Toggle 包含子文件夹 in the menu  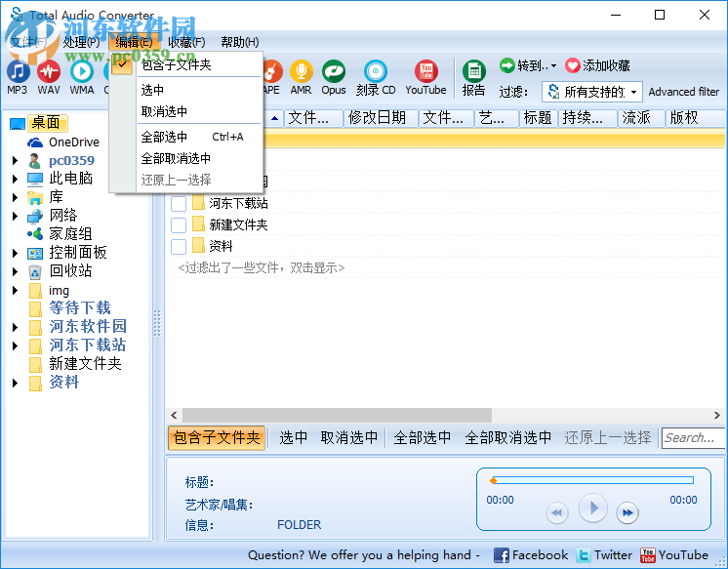point(186,65)
